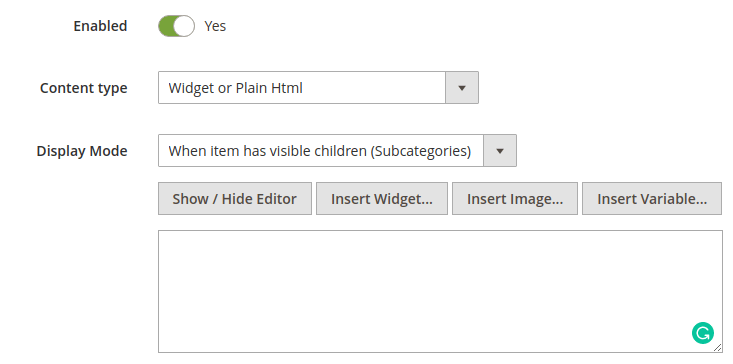Click the Content type field label
733x364 pixels.
(84, 88)
